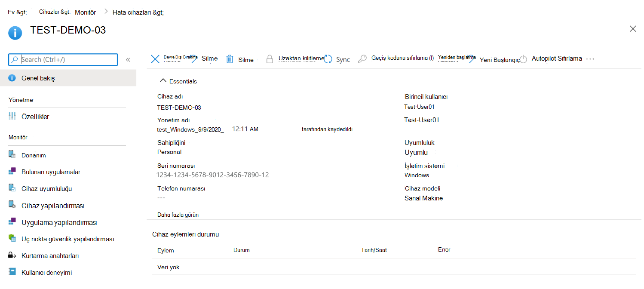Open the more actions ellipsis in toolbar
Screen dimensions: 644x289
pos(590,59)
